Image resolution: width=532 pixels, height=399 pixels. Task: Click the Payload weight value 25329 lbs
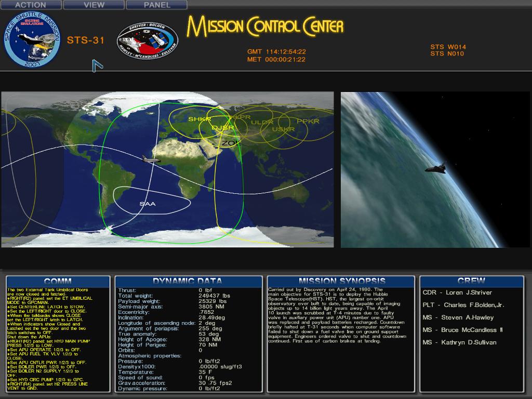click(x=212, y=301)
